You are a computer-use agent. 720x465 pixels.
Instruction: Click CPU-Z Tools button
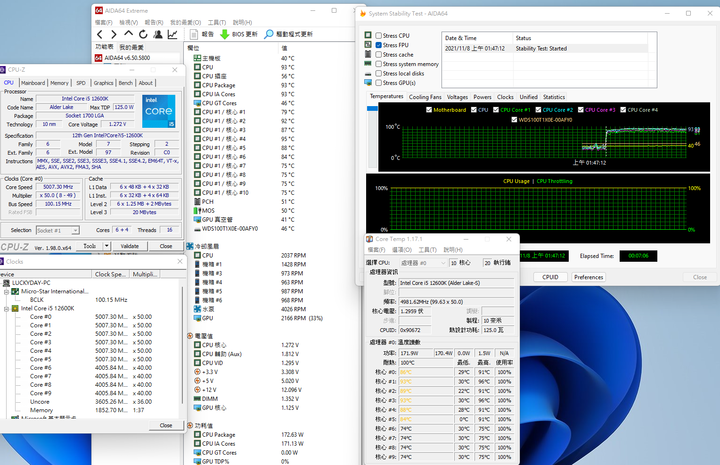[x=90, y=246]
